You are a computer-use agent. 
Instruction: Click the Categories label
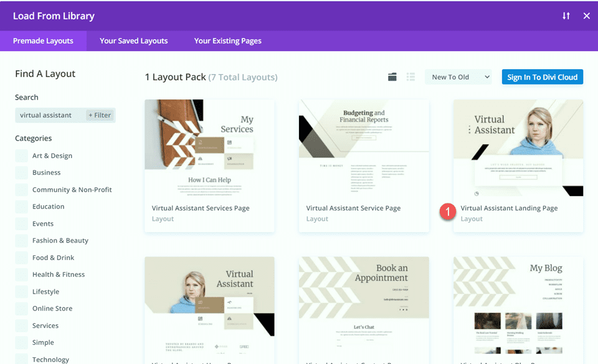[x=33, y=138]
